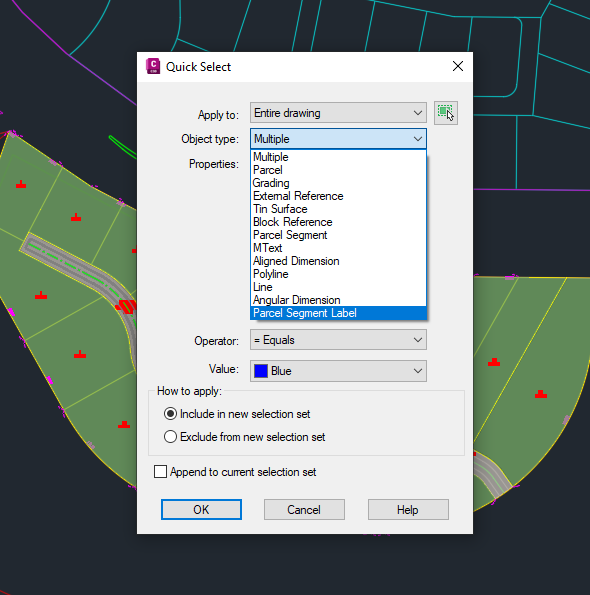Close the Quick Select dialog

[x=458, y=66]
